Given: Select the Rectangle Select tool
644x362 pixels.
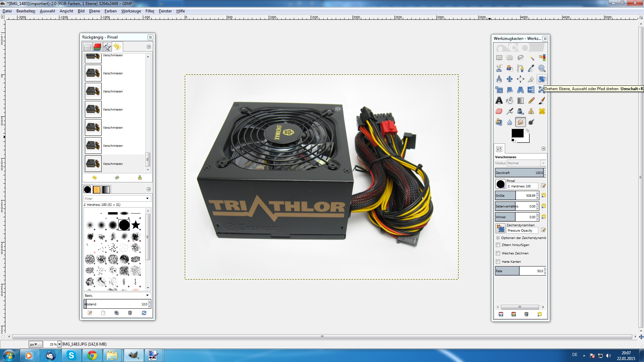Looking at the screenshot, I should click(499, 58).
